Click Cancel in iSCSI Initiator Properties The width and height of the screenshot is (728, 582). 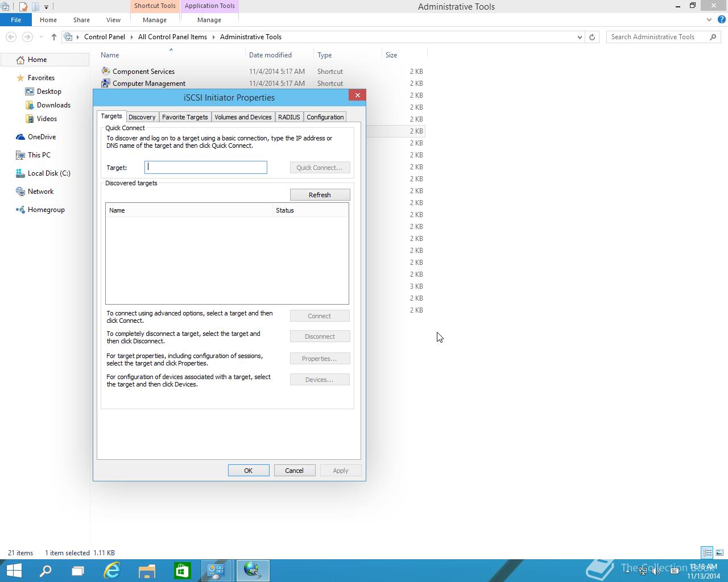294,471
